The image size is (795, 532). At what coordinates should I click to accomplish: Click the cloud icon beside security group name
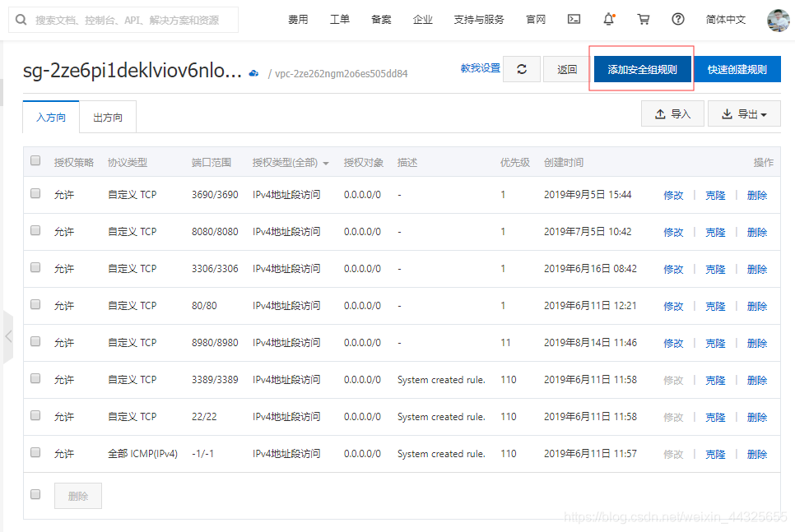(253, 73)
